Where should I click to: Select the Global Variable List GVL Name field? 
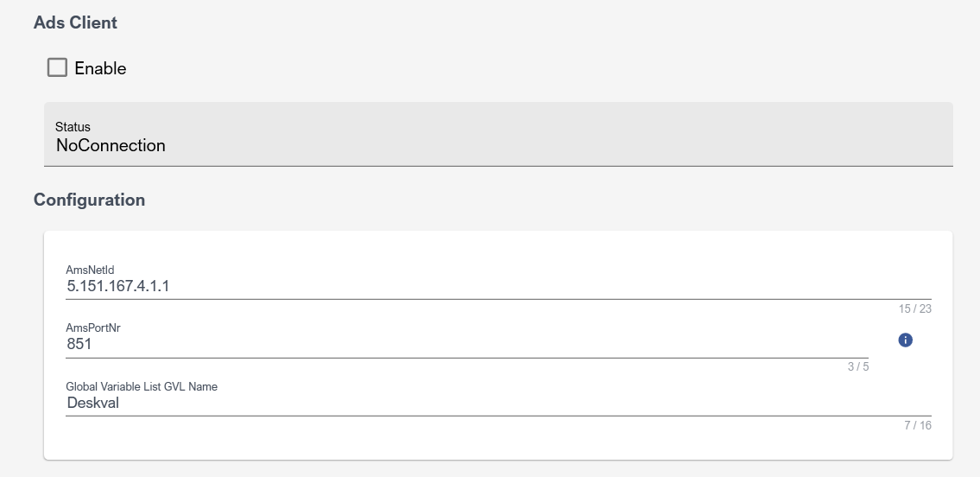(497, 402)
